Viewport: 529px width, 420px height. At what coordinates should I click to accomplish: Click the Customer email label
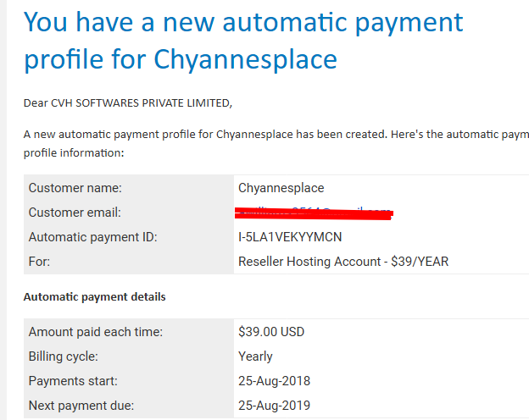click(75, 213)
